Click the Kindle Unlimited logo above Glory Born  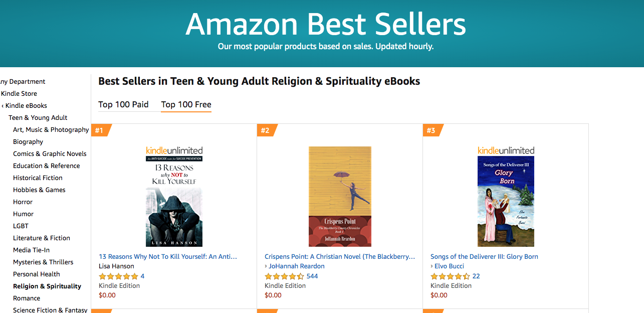click(x=506, y=150)
